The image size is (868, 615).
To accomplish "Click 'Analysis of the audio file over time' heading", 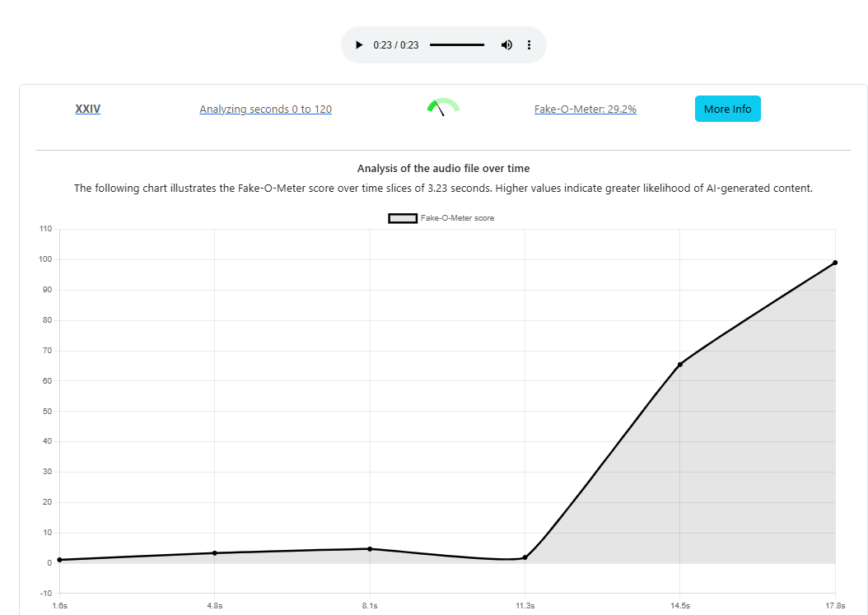I will click(443, 168).
